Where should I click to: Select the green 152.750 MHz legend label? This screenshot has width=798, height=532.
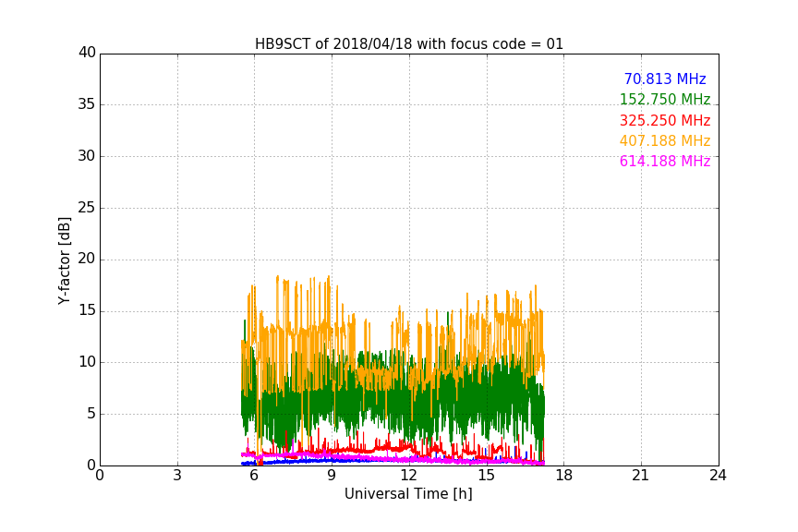(x=665, y=99)
